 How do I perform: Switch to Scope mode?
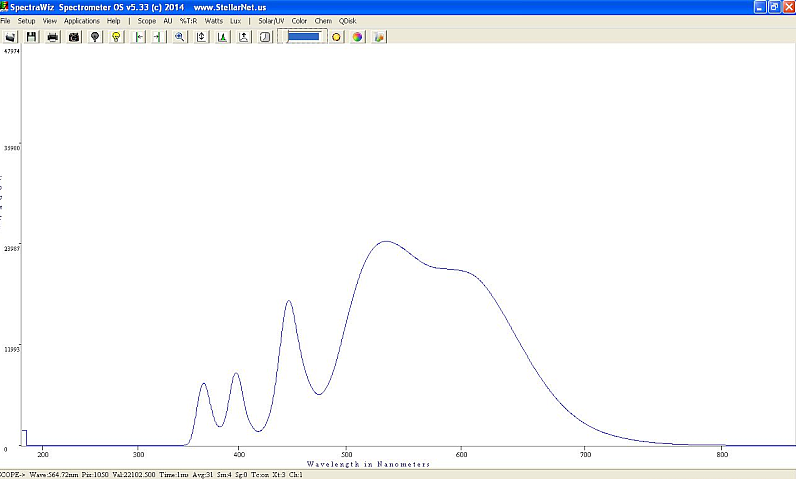coord(147,21)
